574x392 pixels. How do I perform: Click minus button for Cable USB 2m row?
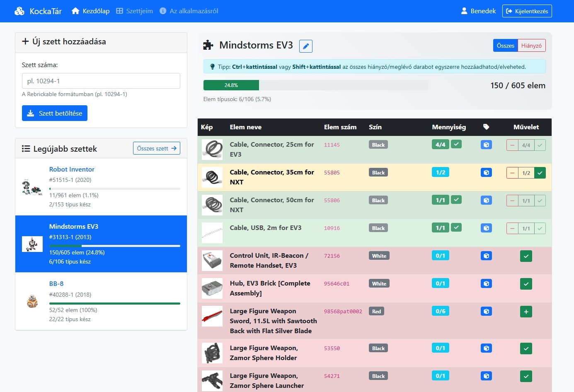[x=512, y=228]
